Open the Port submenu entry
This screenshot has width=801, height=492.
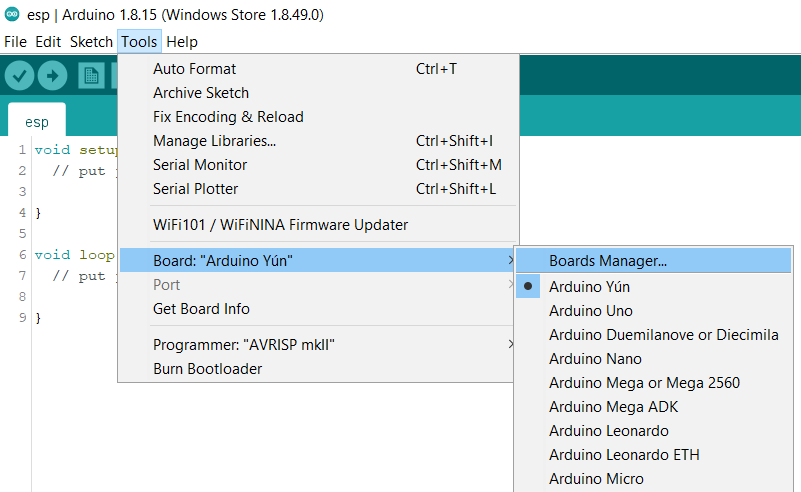[316, 285]
